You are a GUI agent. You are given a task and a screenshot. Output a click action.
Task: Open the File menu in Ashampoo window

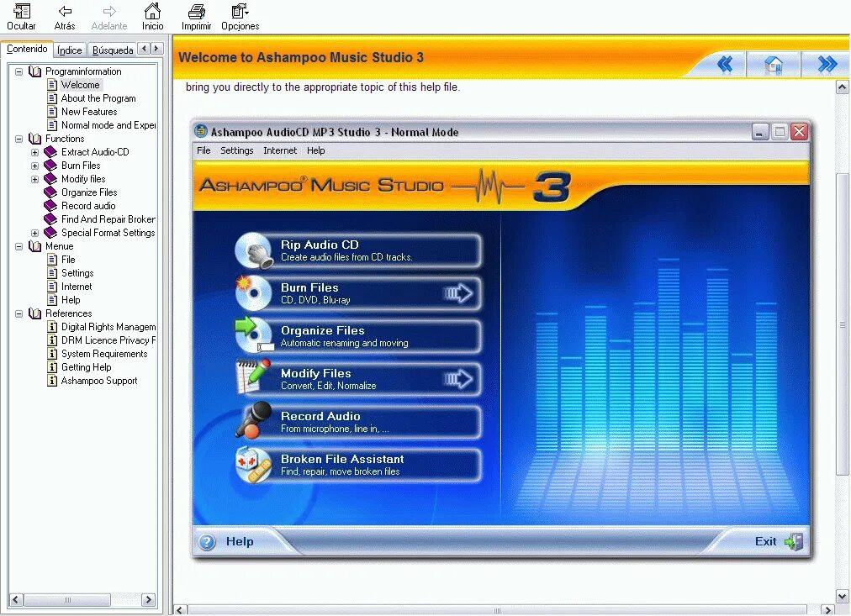[203, 150]
